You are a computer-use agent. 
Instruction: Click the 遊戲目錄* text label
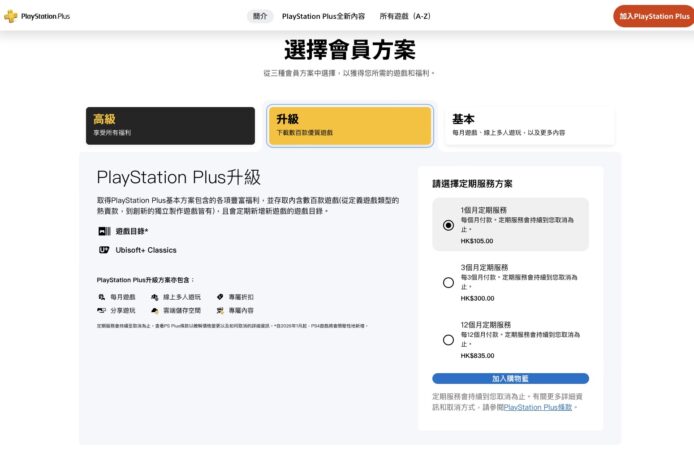coord(132,231)
